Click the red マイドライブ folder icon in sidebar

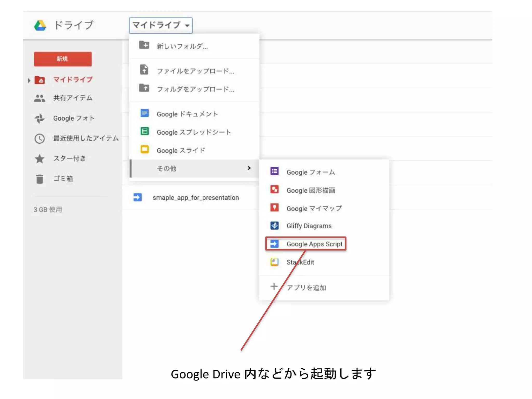(x=40, y=80)
